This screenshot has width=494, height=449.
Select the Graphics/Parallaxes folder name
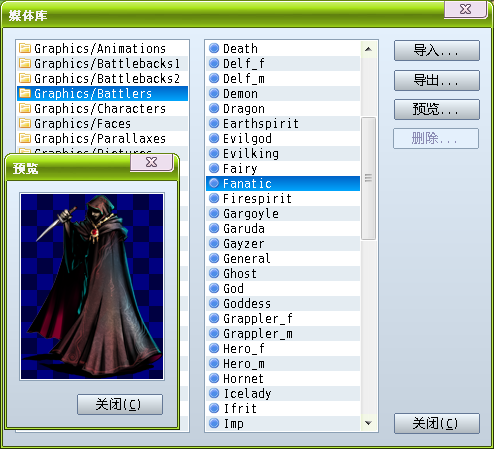[x=100, y=139]
